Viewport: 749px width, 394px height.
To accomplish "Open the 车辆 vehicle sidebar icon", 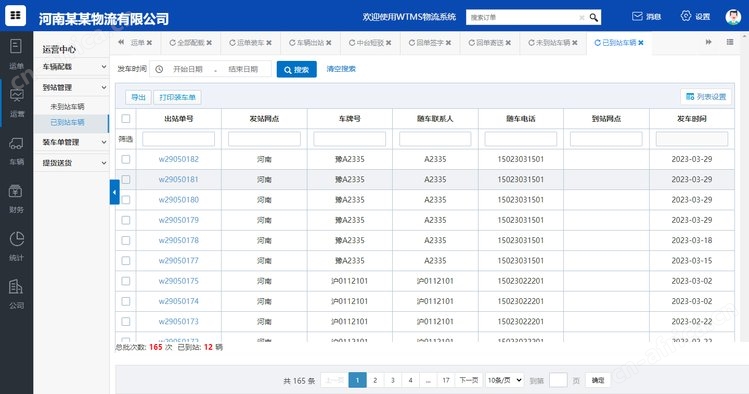I will 16,143.
